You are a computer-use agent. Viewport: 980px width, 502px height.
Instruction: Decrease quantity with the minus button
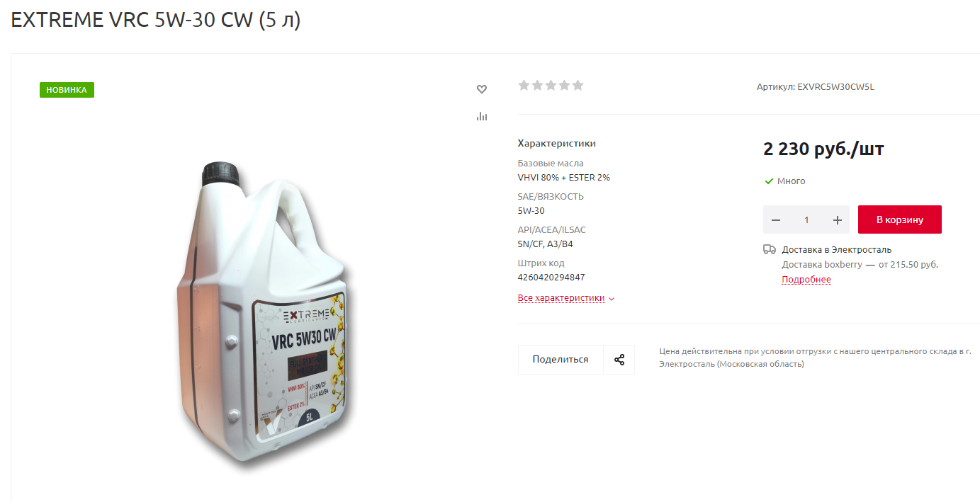coord(776,220)
